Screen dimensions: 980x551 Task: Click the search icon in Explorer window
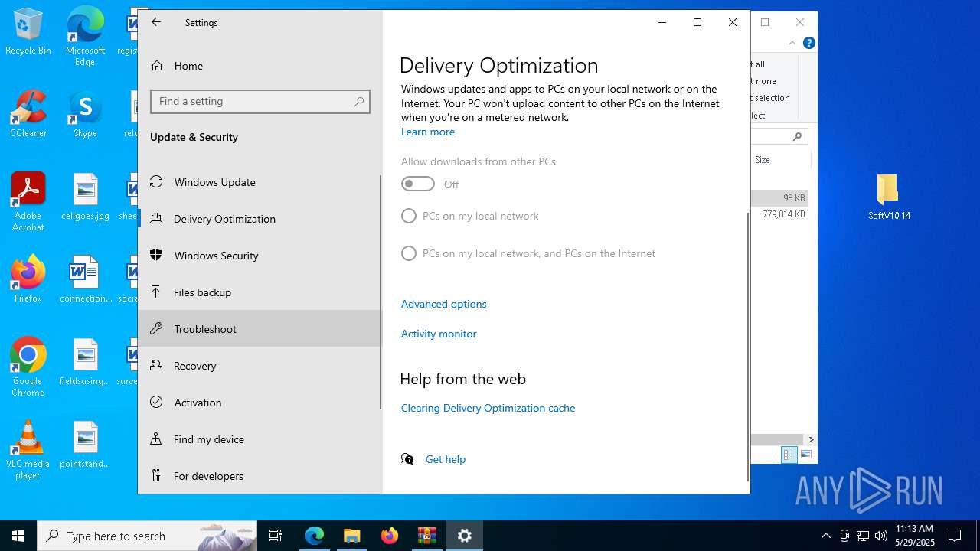pos(797,136)
